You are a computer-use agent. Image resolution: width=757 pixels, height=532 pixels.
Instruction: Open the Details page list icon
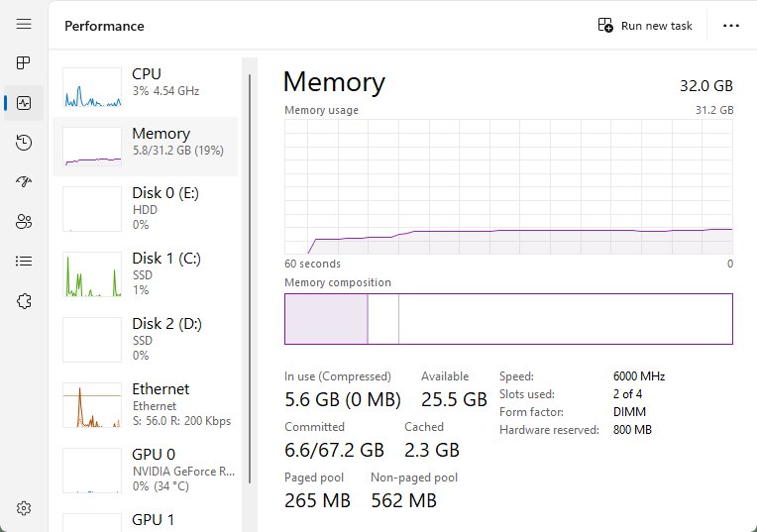[24, 262]
